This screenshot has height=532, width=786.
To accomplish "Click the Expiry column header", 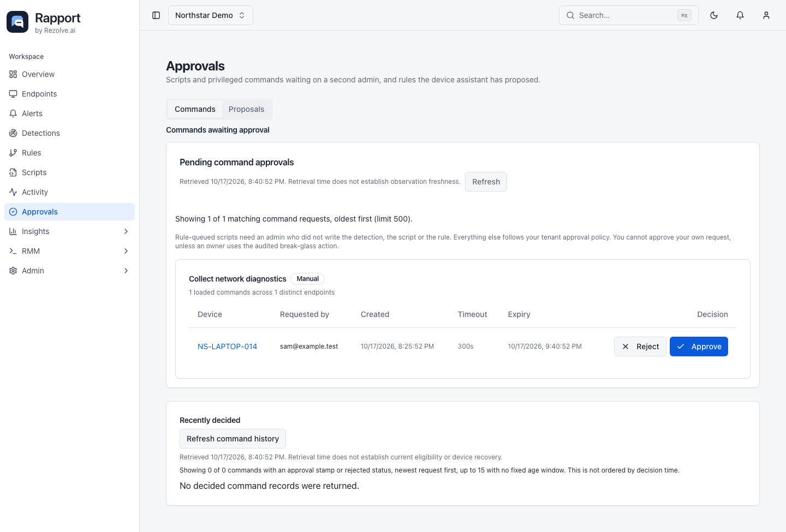I will pos(519,314).
